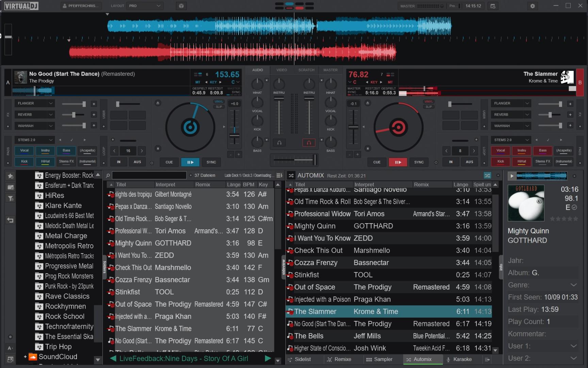Click previous LiveFeedback green arrow
The width and height of the screenshot is (588, 368).
113,358
